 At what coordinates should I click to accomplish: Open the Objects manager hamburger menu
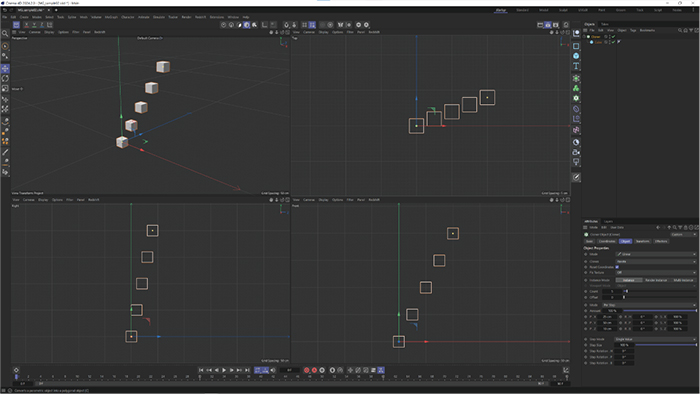coord(585,30)
